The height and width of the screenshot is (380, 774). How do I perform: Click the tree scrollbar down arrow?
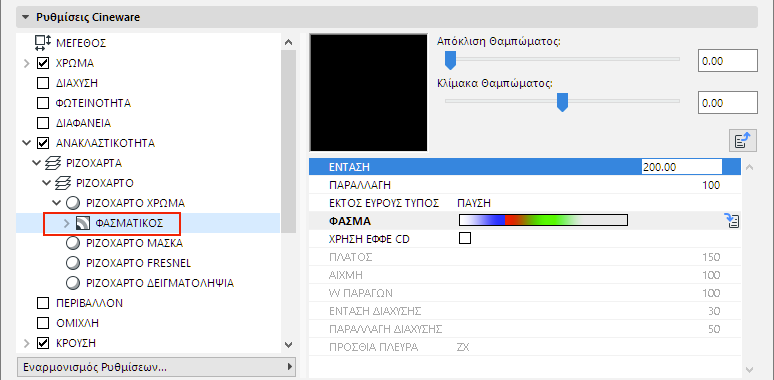click(289, 344)
